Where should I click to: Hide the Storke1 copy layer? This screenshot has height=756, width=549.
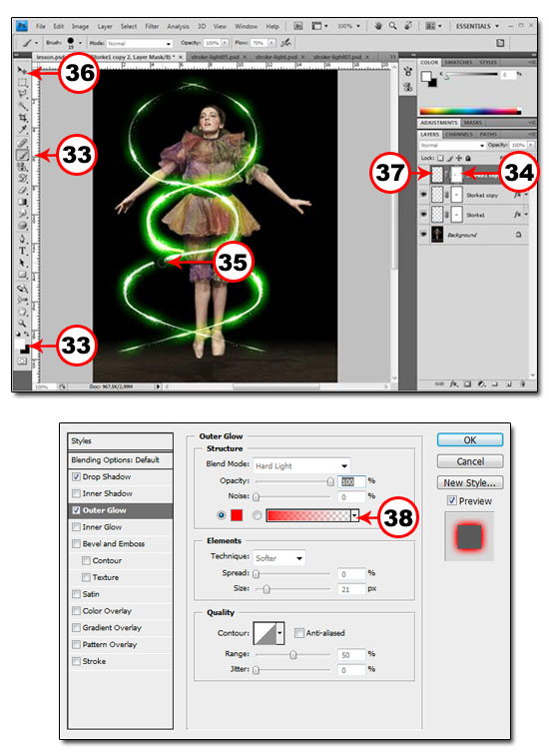[x=423, y=195]
